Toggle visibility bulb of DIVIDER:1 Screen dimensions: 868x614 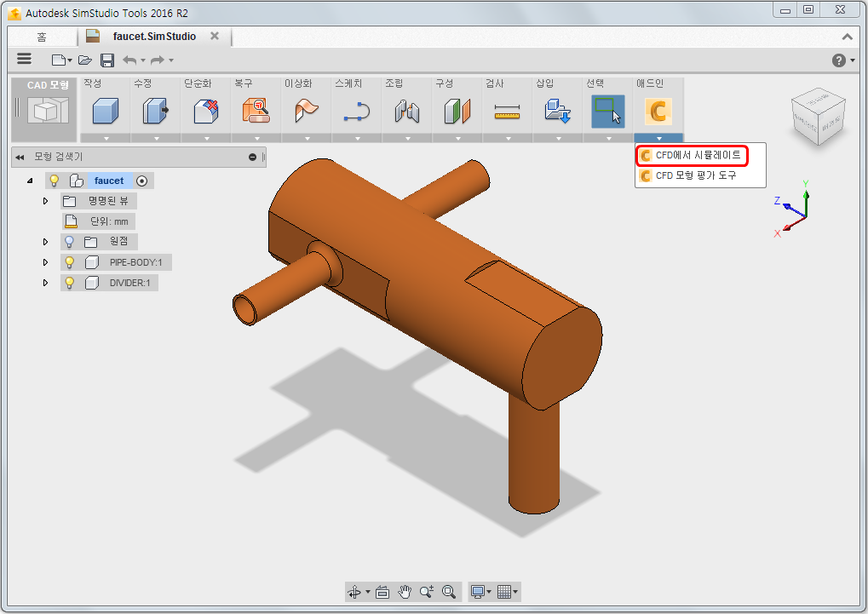pos(69,283)
